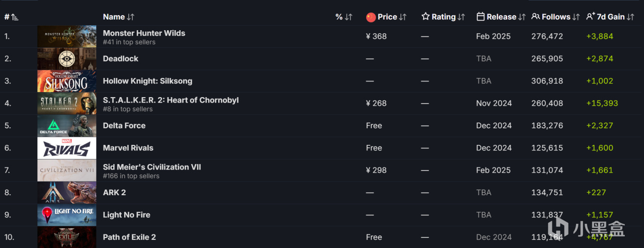Sort the table by Price header text
The height and width of the screenshot is (248, 644).
coord(387,17)
